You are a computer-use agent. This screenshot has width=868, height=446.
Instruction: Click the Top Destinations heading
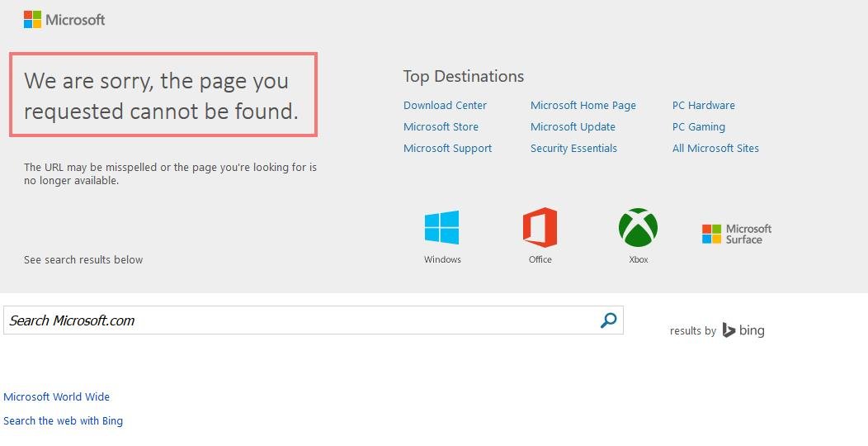(x=464, y=77)
